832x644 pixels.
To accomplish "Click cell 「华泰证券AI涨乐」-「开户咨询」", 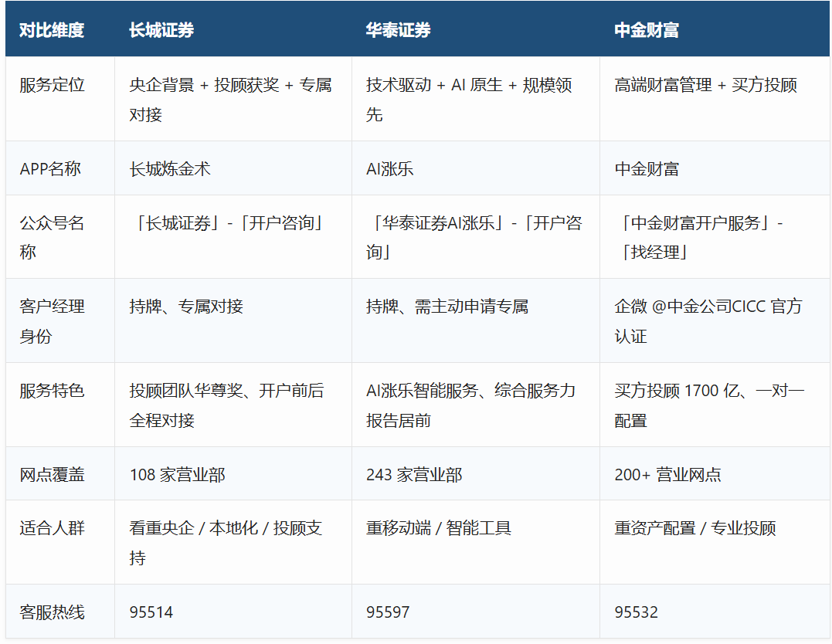I will [475, 236].
